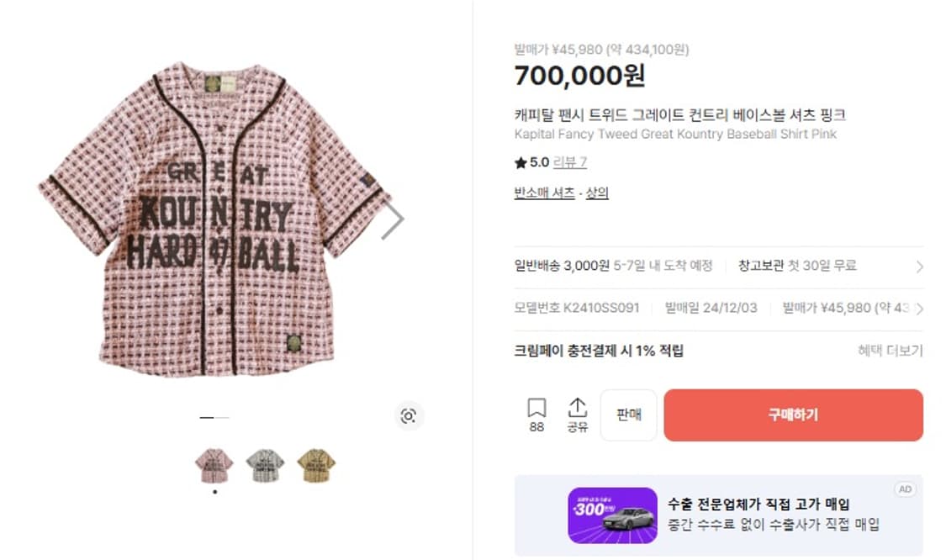Open the 리뷰 7 reviews link
This screenshot has width=946, height=560.
(569, 162)
